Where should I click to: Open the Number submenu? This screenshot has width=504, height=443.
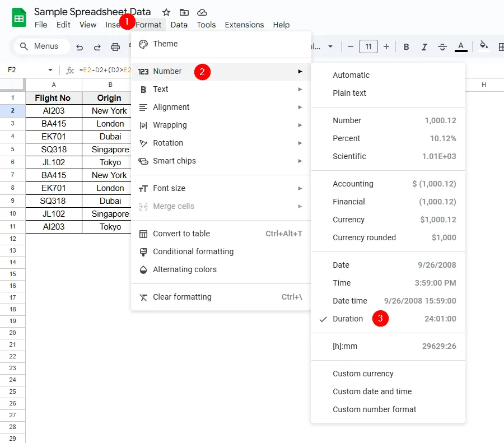coord(221,71)
